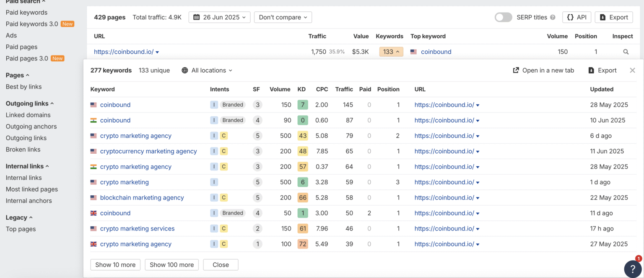Sort by the Volume column header
Screen dimensions: 644x278
[x=280, y=89]
